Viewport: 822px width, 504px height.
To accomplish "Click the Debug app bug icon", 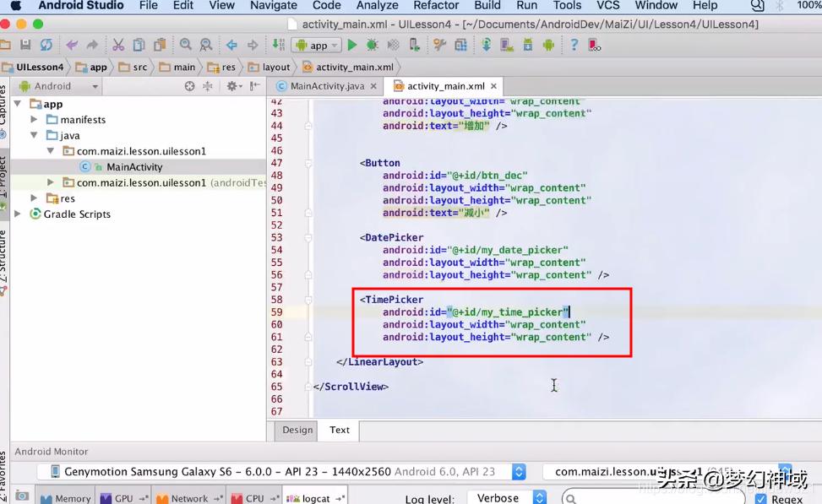I will coord(372,45).
